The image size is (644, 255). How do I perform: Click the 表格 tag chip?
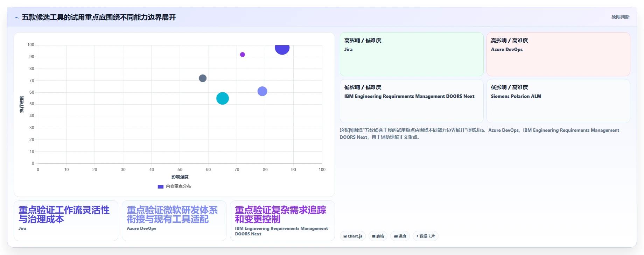pyautogui.click(x=378, y=236)
